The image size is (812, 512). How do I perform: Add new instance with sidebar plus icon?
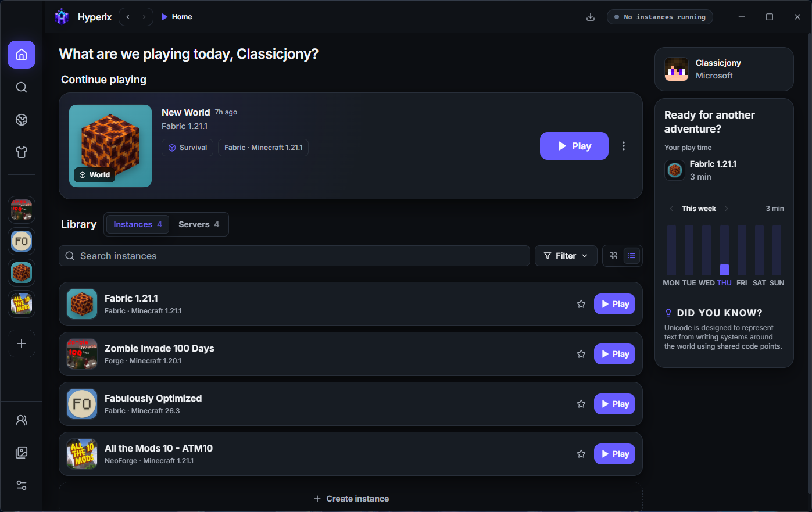pos(22,343)
